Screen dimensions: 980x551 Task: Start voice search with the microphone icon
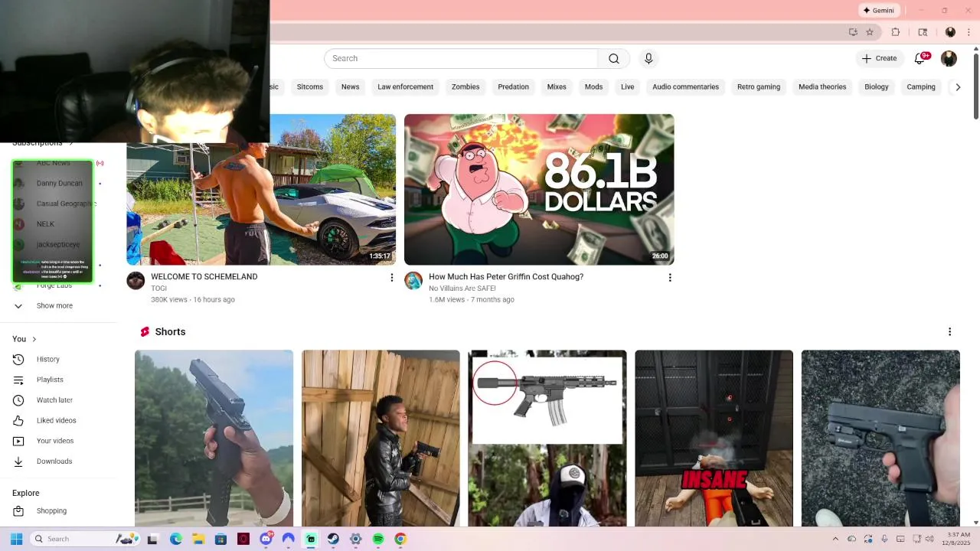tap(648, 59)
